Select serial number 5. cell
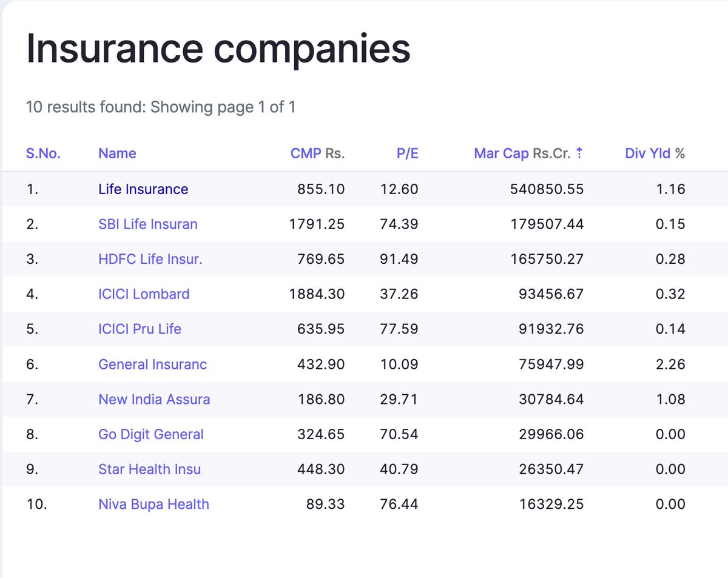728x578 pixels. tap(33, 329)
